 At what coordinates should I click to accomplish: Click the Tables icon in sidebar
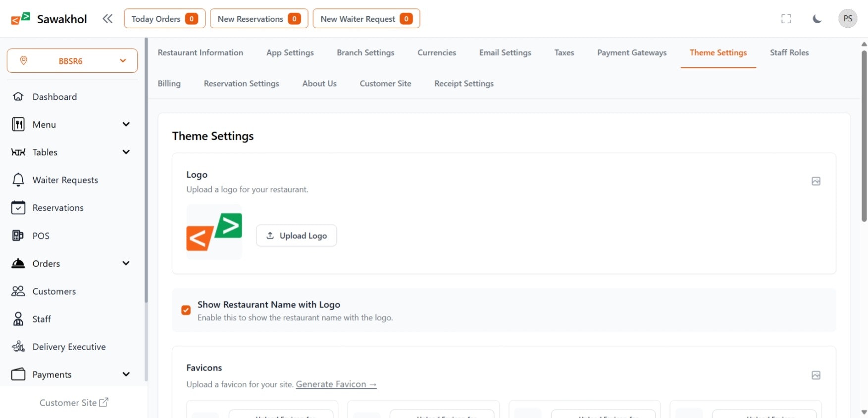pos(18,152)
